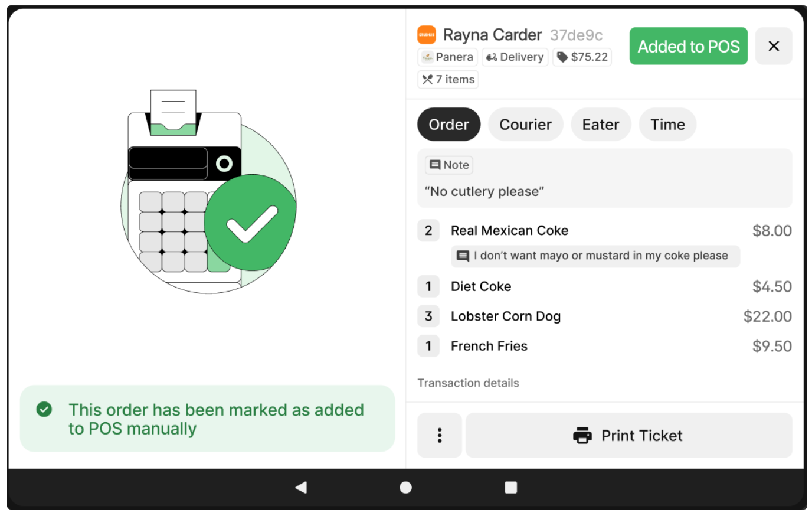Switch to the Eater tab

coord(601,125)
